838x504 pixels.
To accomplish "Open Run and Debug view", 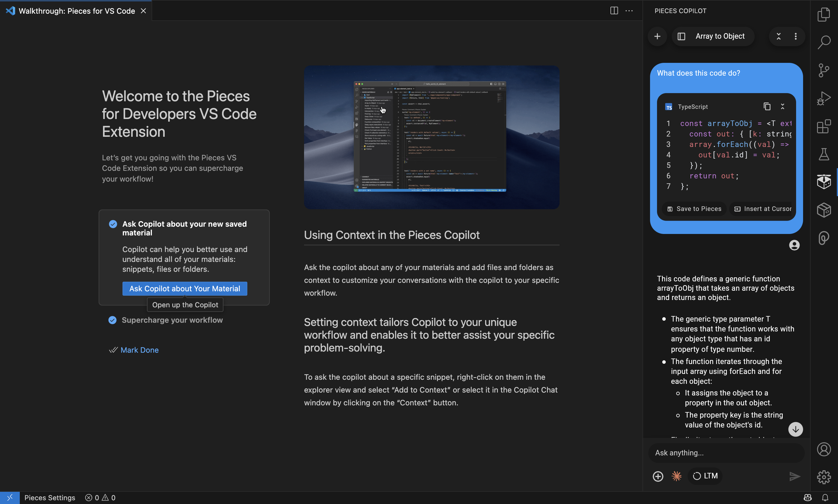I will point(824,98).
